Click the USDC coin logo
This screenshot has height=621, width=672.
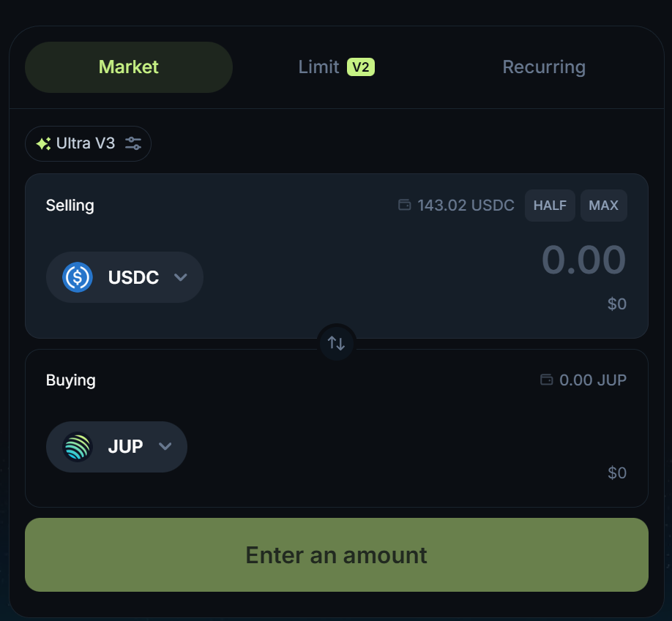(x=78, y=277)
